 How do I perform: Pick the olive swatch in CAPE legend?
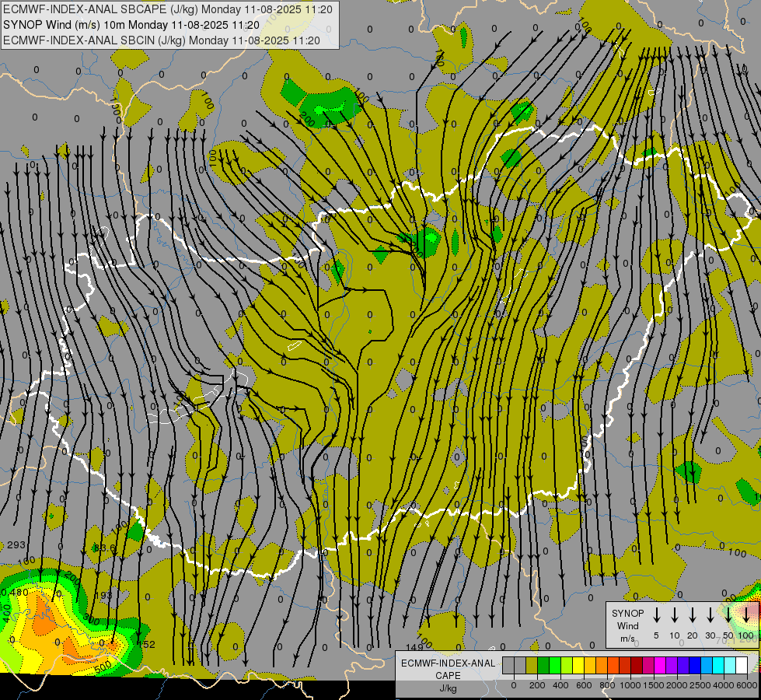click(532, 666)
